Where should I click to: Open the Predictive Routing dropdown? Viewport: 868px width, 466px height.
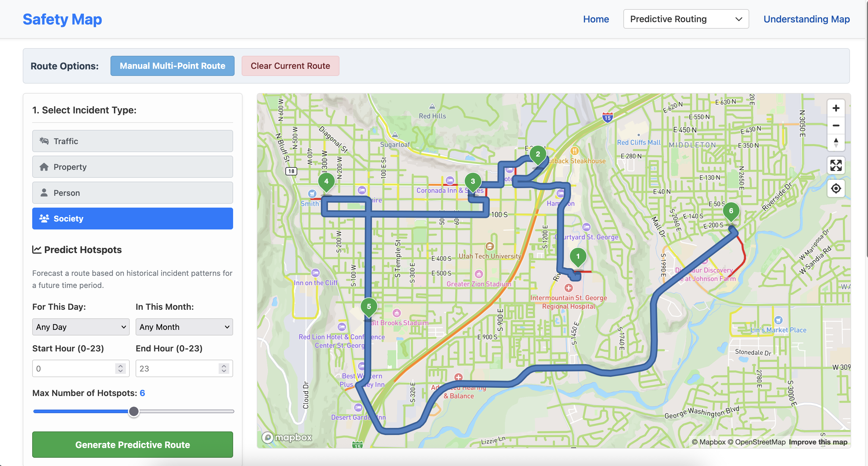click(x=686, y=19)
